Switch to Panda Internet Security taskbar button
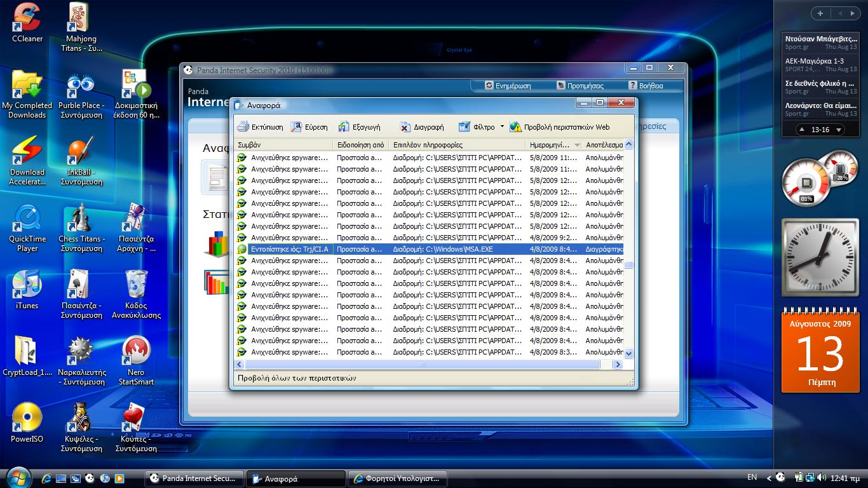This screenshot has width=868, height=488. tap(194, 478)
